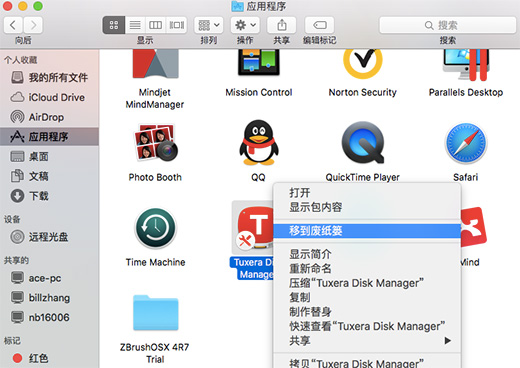Switch to list view
The height and width of the screenshot is (368, 520).
(x=135, y=25)
